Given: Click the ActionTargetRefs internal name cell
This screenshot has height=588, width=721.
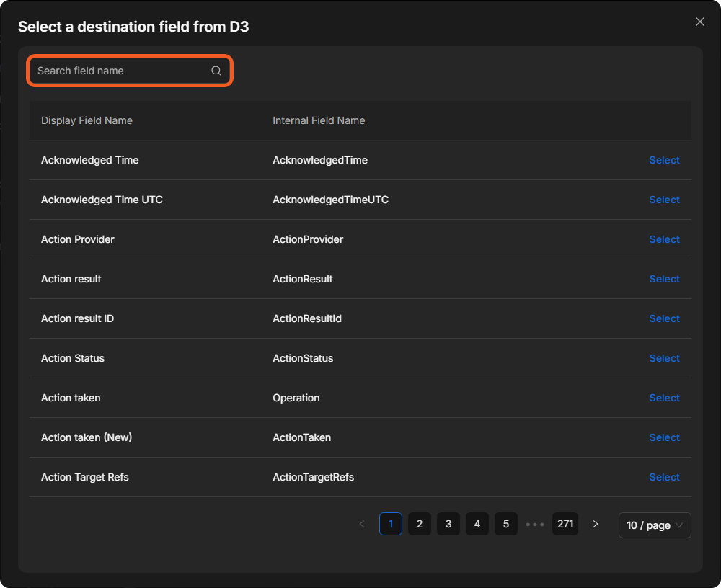Looking at the screenshot, I should pyautogui.click(x=313, y=477).
